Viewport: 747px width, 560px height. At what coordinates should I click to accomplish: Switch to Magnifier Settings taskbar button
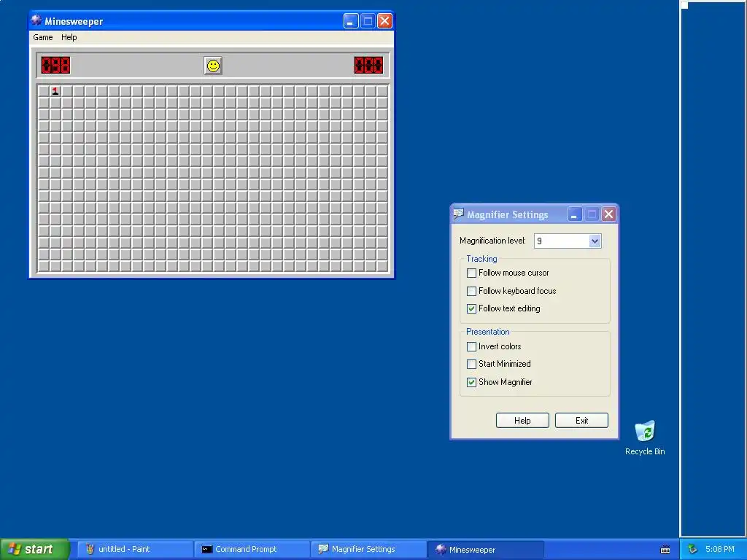pos(368,550)
